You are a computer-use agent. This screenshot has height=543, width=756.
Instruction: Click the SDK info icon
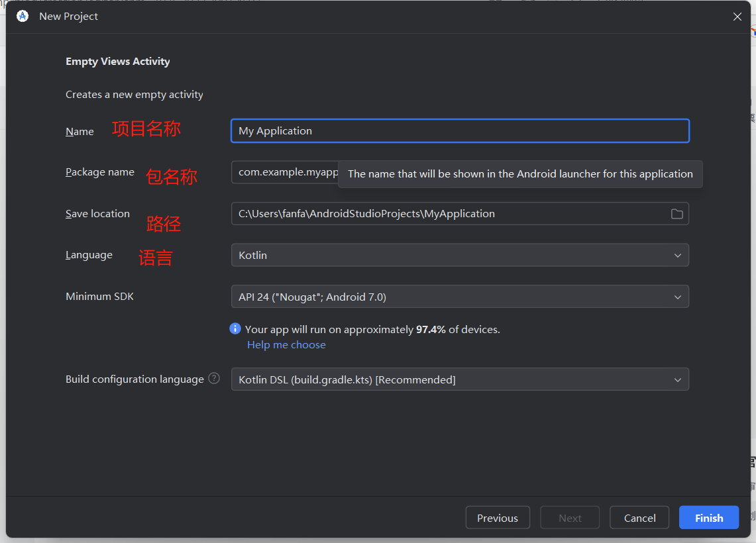[x=235, y=328]
